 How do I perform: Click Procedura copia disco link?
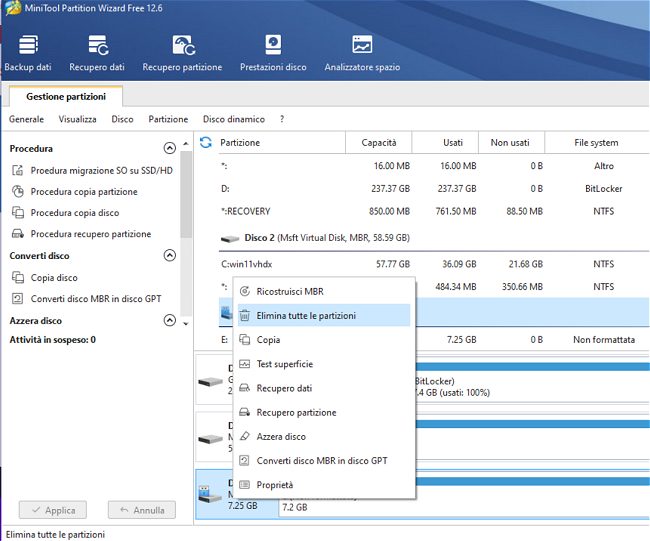coord(75,213)
